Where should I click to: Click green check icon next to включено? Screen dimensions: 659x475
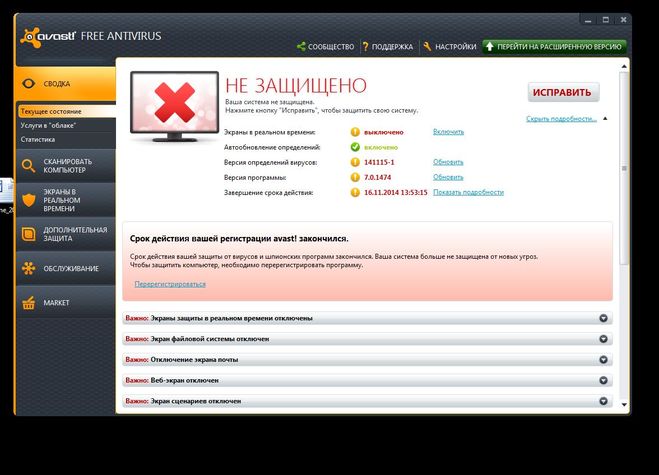point(355,147)
